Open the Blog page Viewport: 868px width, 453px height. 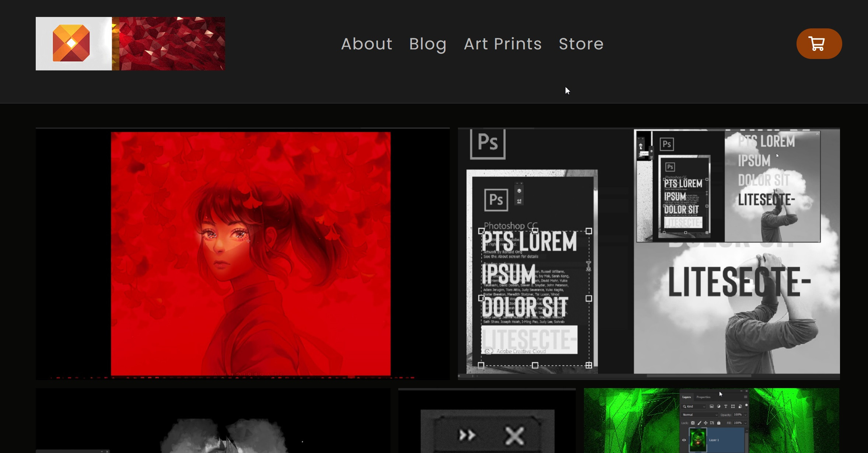(428, 44)
